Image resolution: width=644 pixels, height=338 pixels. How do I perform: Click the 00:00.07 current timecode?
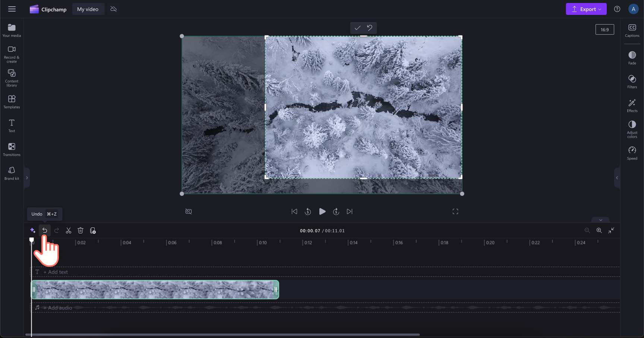point(310,231)
